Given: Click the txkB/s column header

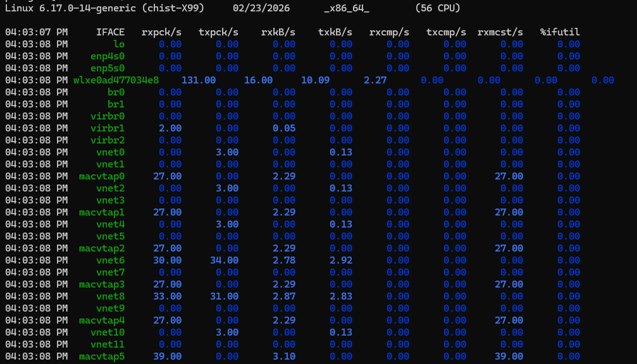Looking at the screenshot, I should [x=335, y=32].
